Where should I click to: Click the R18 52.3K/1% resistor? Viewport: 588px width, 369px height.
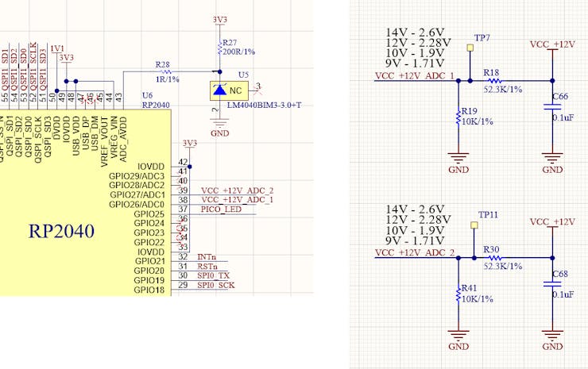point(493,80)
